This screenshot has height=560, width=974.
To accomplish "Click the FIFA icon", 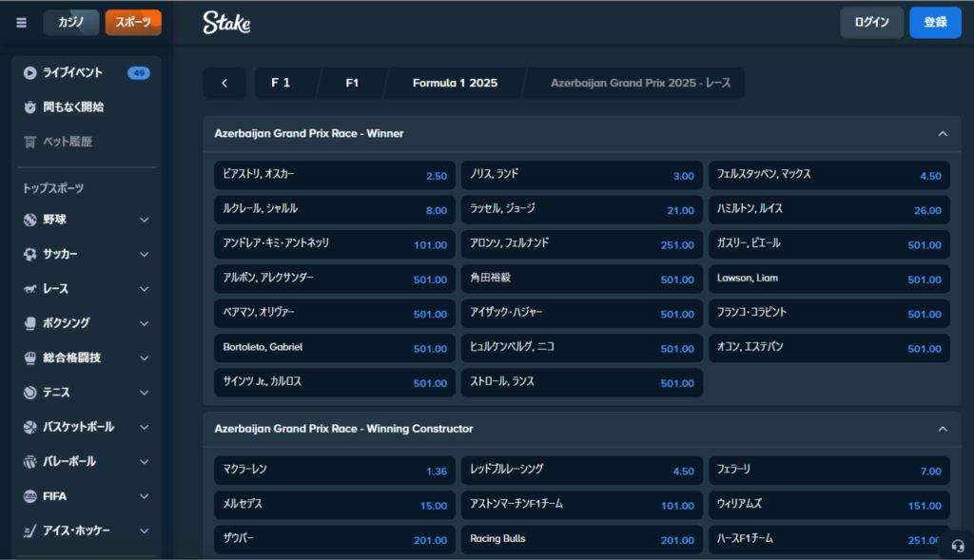I will coord(29,496).
